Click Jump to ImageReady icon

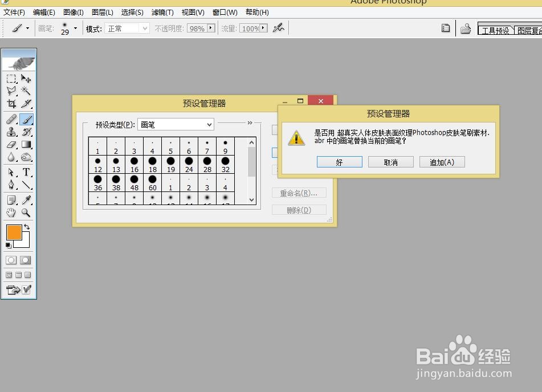(x=14, y=289)
